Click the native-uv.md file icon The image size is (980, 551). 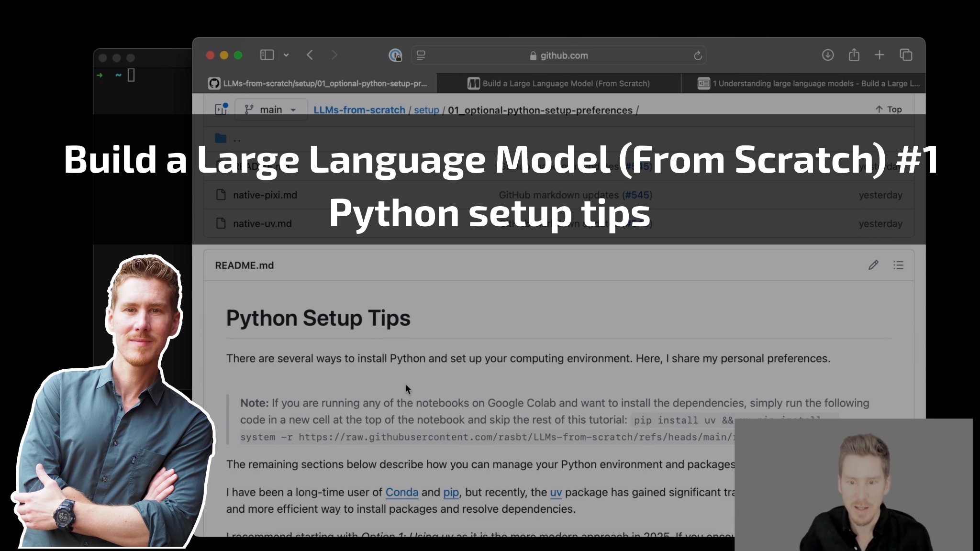pos(221,223)
